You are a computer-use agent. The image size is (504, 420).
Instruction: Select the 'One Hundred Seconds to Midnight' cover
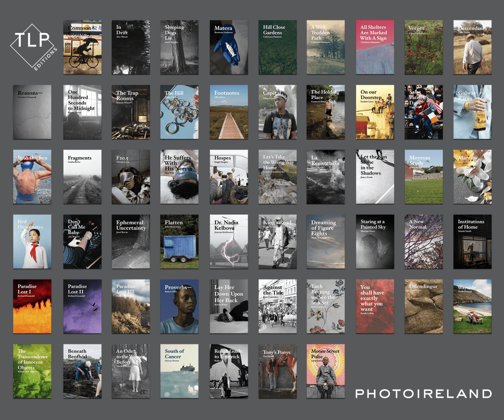[82, 112]
